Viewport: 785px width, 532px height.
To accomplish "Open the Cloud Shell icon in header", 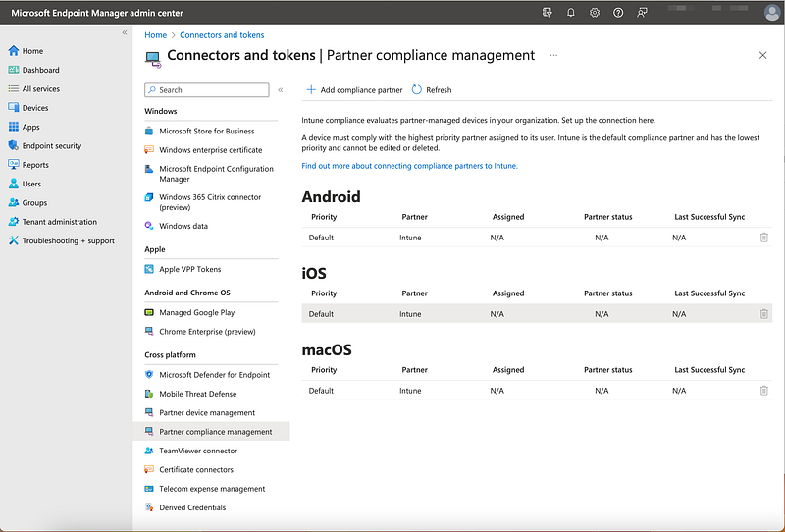I will pyautogui.click(x=547, y=13).
